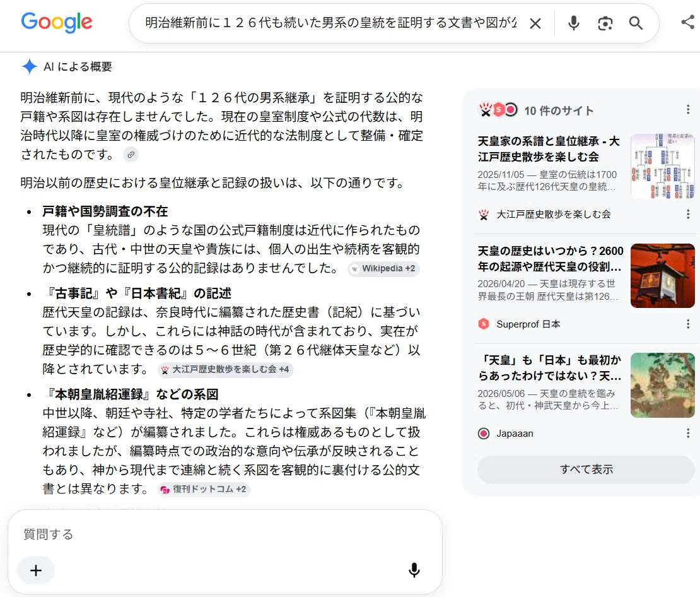Open Google Lens image search icon
Image resolution: width=700 pixels, height=597 pixels.
pos(605,23)
